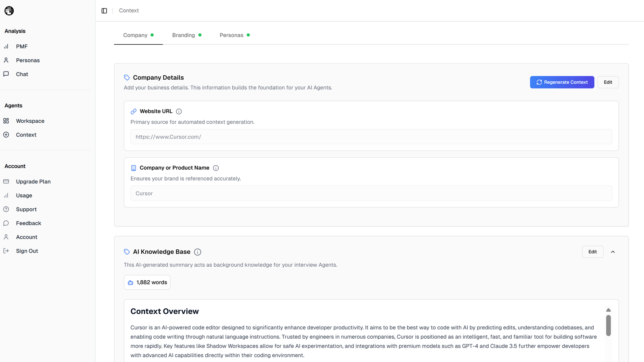The image size is (644, 362).
Task: Click the Workspace grid icon
Action: (x=6, y=121)
